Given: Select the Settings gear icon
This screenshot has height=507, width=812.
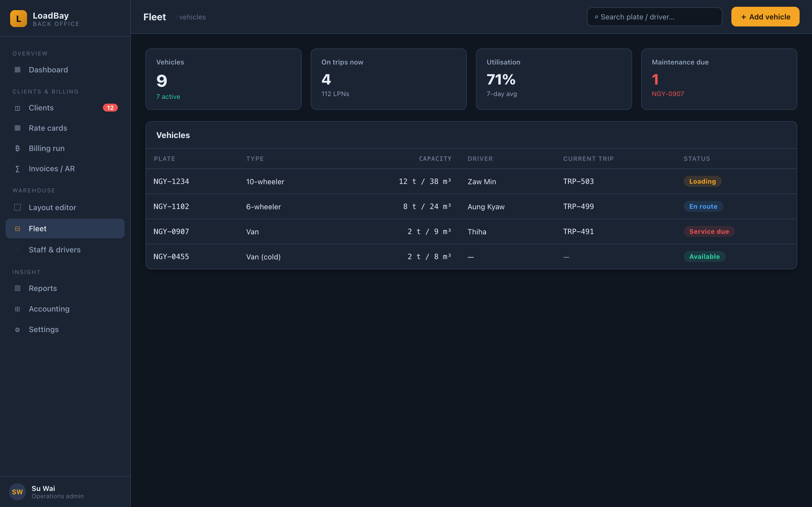Looking at the screenshot, I should tap(17, 330).
